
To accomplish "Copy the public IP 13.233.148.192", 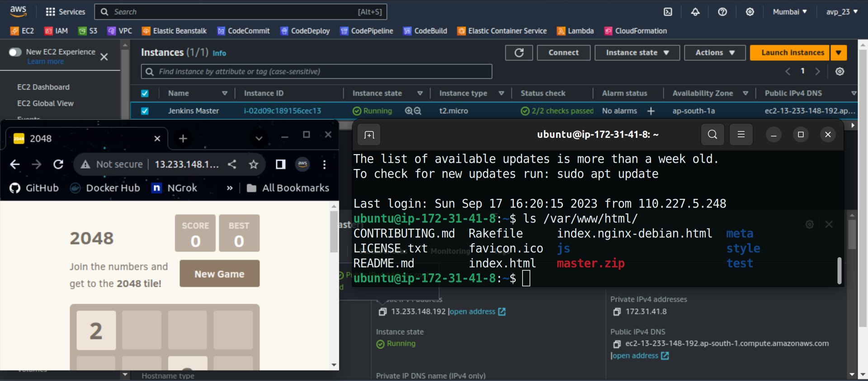I will 382,312.
